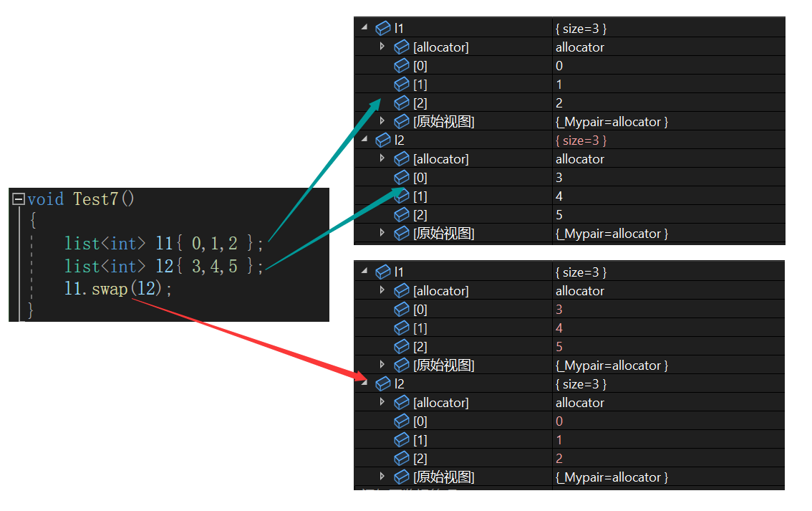Screen dimensions: 812x511
Task: Click l2 cube icon in lower watch panel
Action: (383, 383)
